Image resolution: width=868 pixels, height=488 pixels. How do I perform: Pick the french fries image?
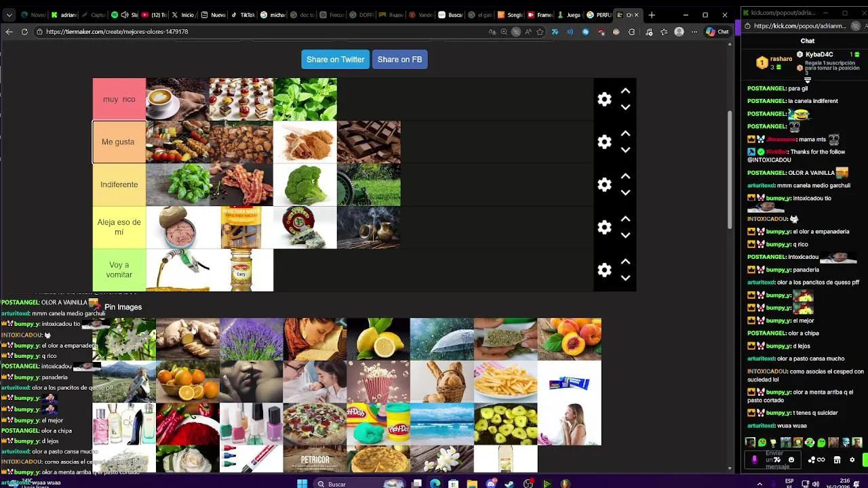coord(505,382)
